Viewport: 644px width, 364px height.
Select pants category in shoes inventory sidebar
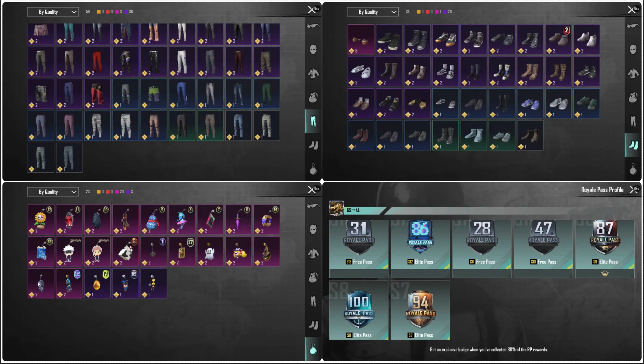point(633,121)
